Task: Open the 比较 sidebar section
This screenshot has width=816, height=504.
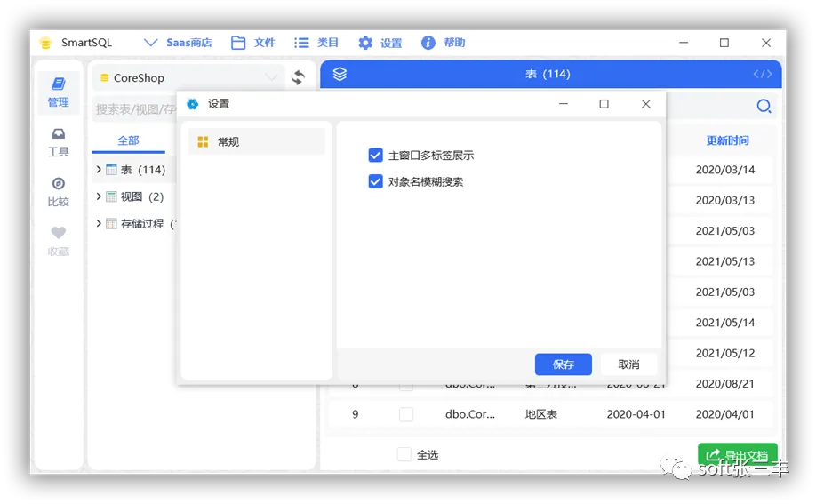Action: pos(59,192)
